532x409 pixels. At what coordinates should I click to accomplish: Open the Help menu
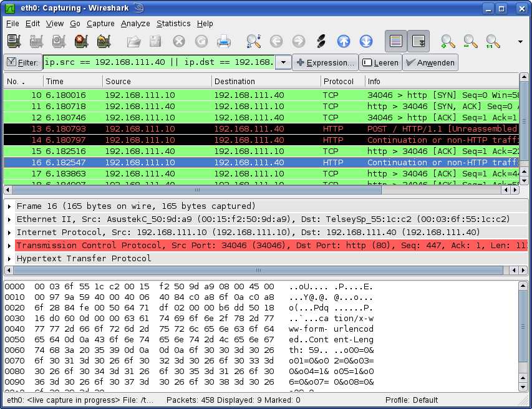click(x=205, y=24)
